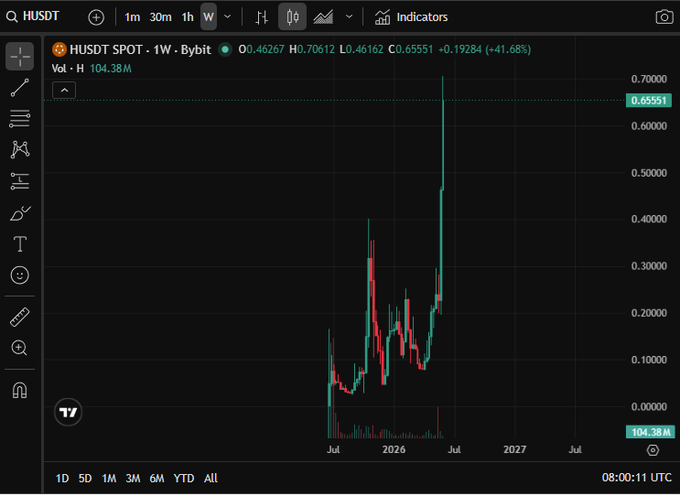Viewport: 680px width, 496px height.
Task: Select the area chart style
Action: (x=323, y=17)
